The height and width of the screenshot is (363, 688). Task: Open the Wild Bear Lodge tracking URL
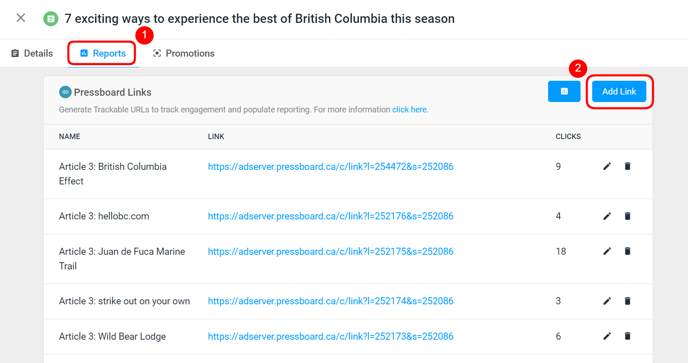pos(330,336)
